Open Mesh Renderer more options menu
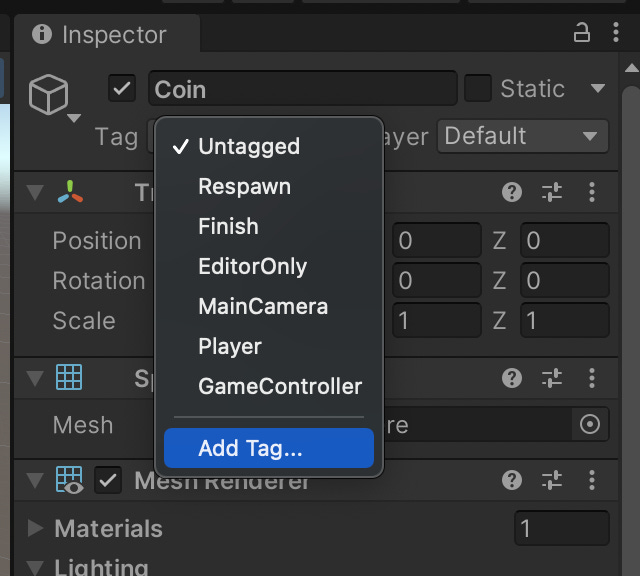The width and height of the screenshot is (640, 576). click(x=592, y=480)
